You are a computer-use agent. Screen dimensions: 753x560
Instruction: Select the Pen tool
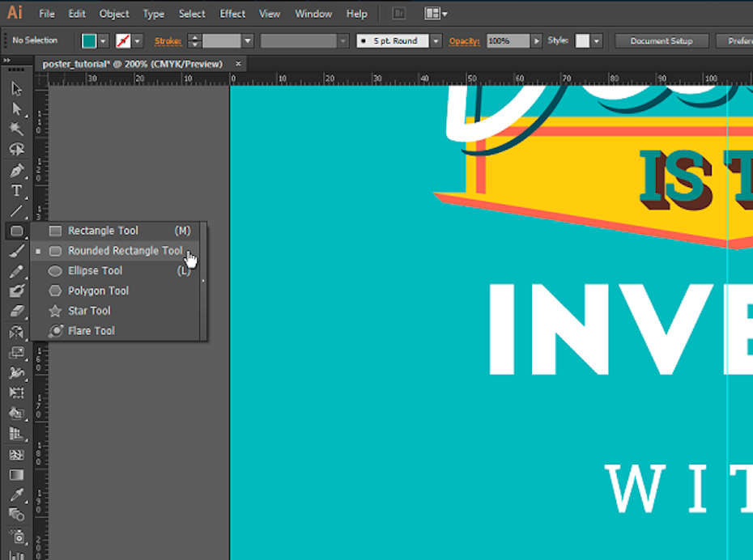coord(16,171)
